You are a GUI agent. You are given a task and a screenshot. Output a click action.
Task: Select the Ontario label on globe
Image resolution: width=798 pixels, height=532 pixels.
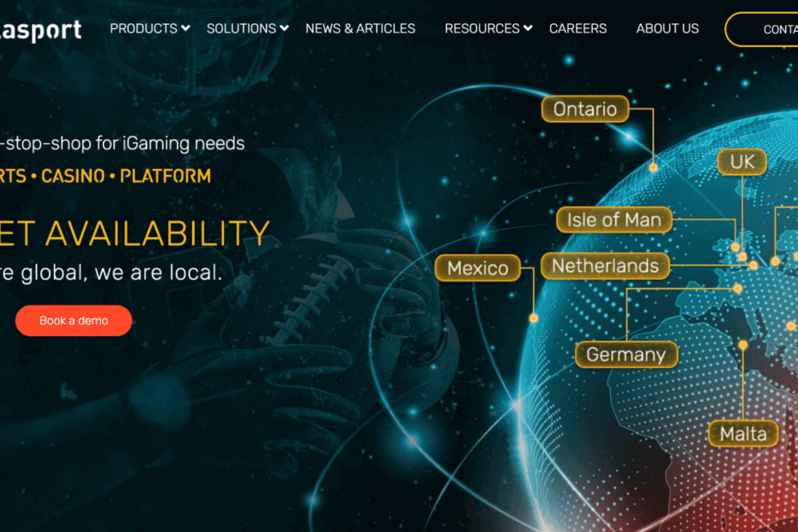[584, 109]
